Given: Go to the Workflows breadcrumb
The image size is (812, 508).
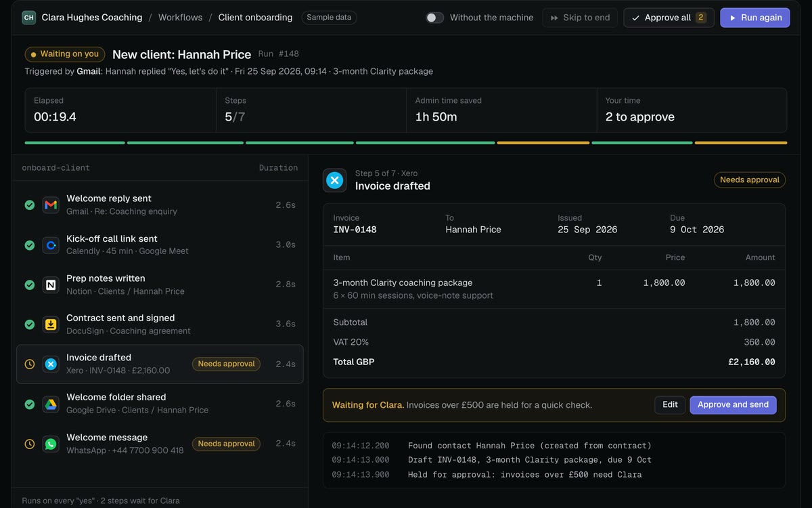Looking at the screenshot, I should coord(180,18).
